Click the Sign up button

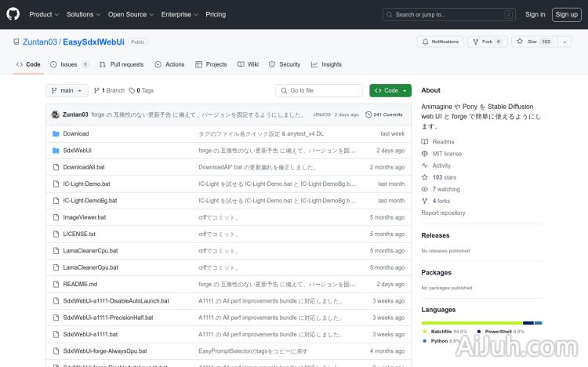tap(565, 14)
